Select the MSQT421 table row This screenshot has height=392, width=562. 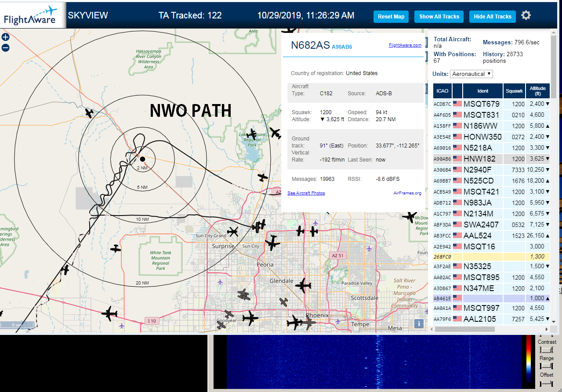tap(491, 192)
